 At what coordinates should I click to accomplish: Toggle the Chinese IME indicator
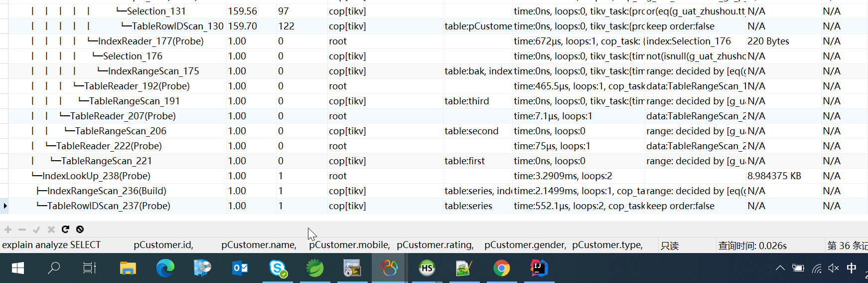pos(852,269)
